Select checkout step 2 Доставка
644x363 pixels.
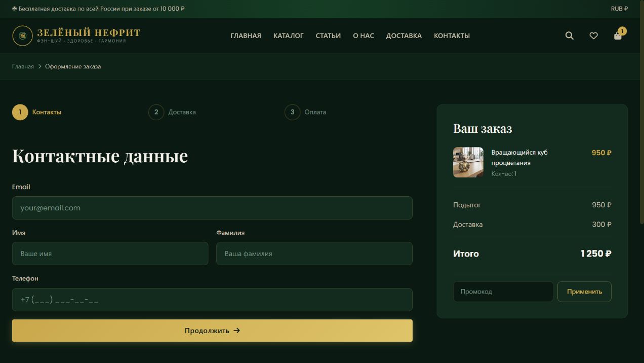click(172, 112)
